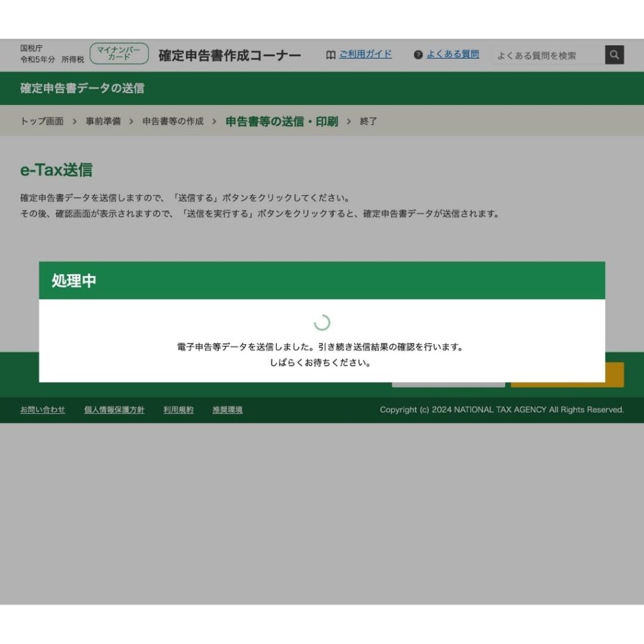Image resolution: width=644 pixels, height=644 pixels.
Task: Open the よくある質問 link
Action: tap(453, 54)
